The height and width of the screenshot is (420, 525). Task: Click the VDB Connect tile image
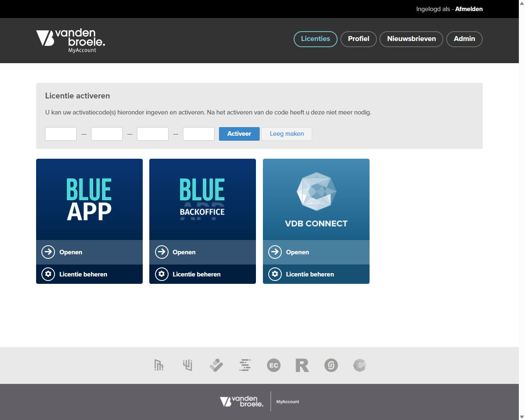point(316,199)
